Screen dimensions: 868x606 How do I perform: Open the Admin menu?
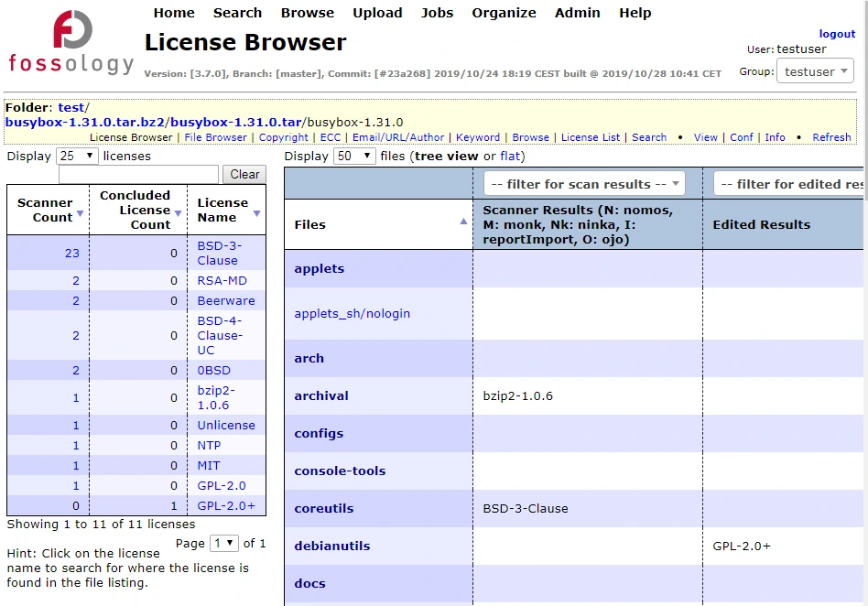[578, 13]
